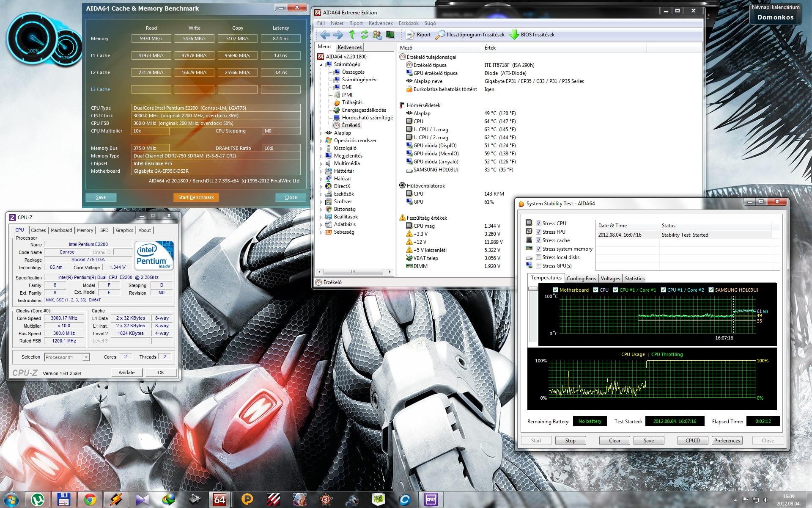812x508 pixels.
Task: Select Összegzés in the AIDA64 tree
Action: click(x=349, y=72)
